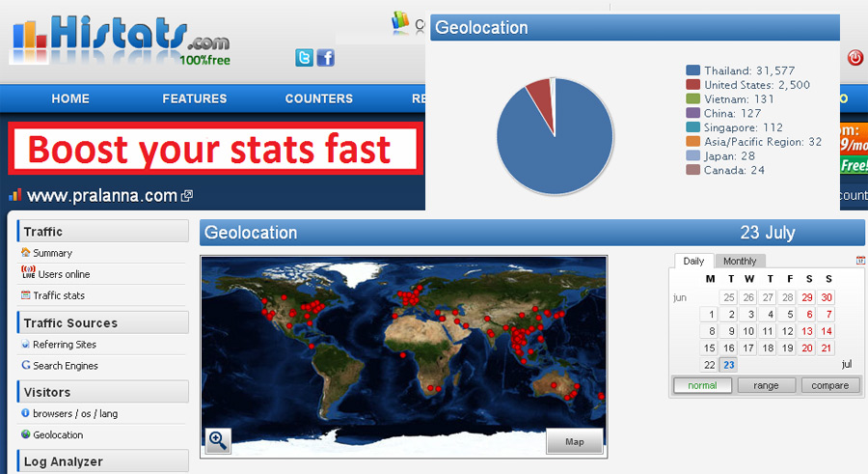Open the Summary link
Viewport: 868px width, 474px height.
tap(53, 253)
